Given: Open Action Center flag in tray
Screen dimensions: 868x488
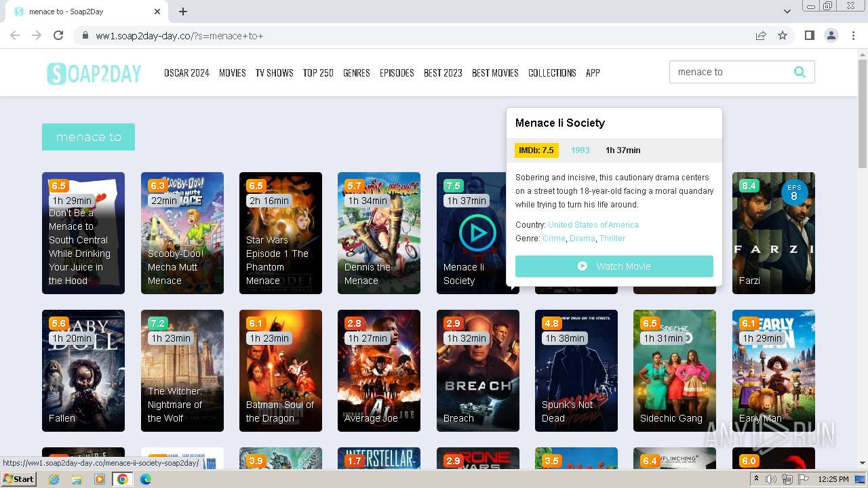Looking at the screenshot, I should 804,479.
